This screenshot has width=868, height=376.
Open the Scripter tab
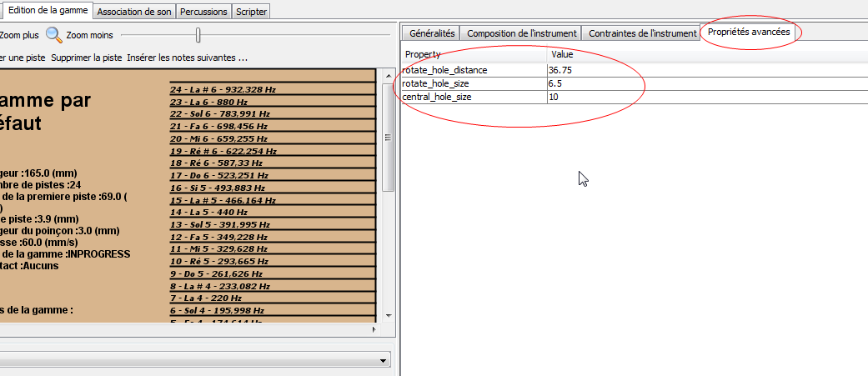tap(251, 12)
